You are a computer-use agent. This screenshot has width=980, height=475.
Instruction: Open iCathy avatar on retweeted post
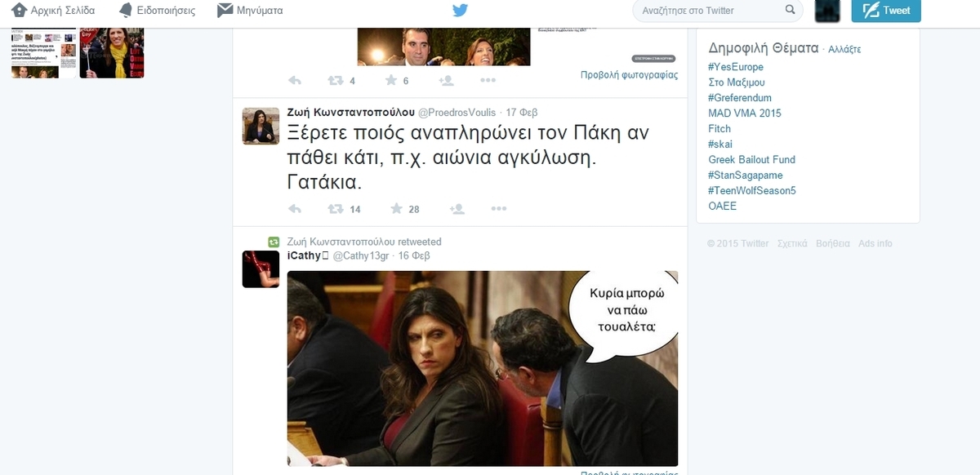(x=261, y=269)
